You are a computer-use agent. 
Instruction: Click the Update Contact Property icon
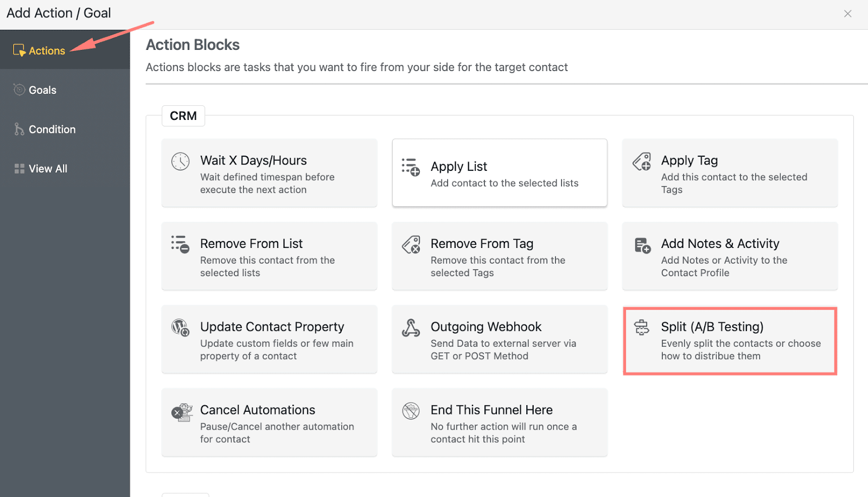point(180,327)
